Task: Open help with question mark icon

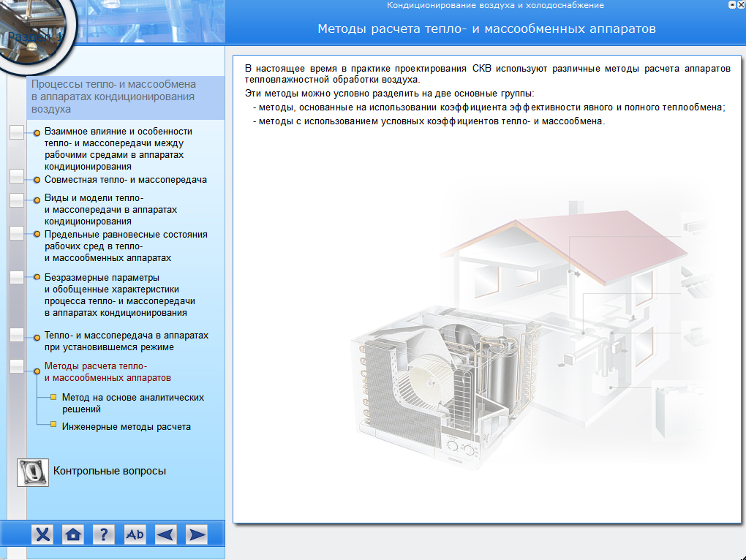Action: tap(104, 534)
